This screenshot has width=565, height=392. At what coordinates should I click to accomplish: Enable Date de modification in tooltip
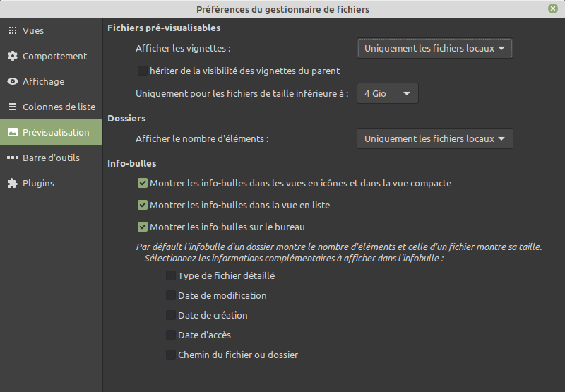click(171, 296)
